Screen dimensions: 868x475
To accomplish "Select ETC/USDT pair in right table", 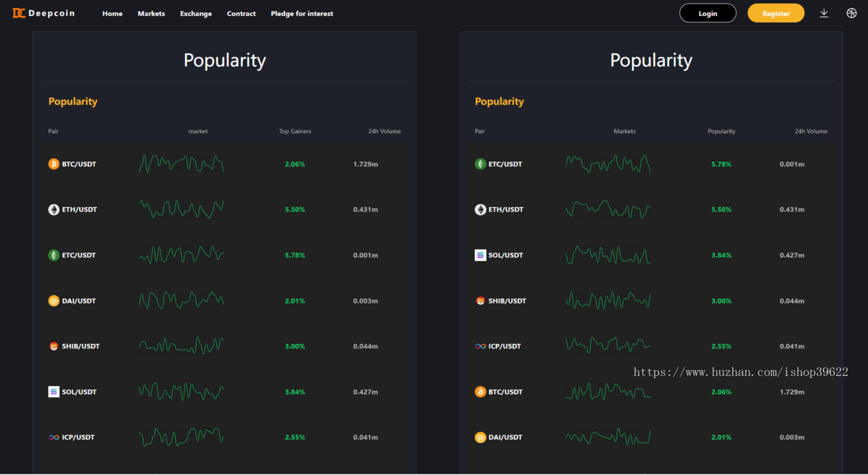I will point(506,164).
